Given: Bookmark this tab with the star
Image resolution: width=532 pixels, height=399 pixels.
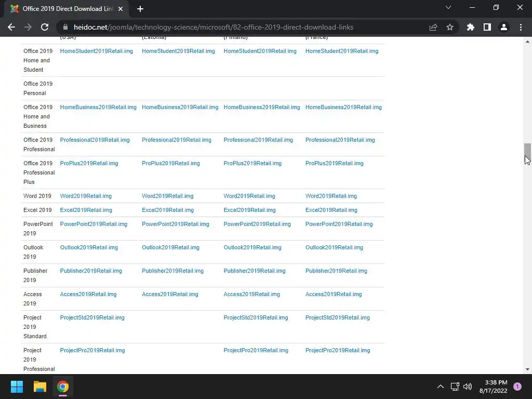Looking at the screenshot, I should click(450, 27).
